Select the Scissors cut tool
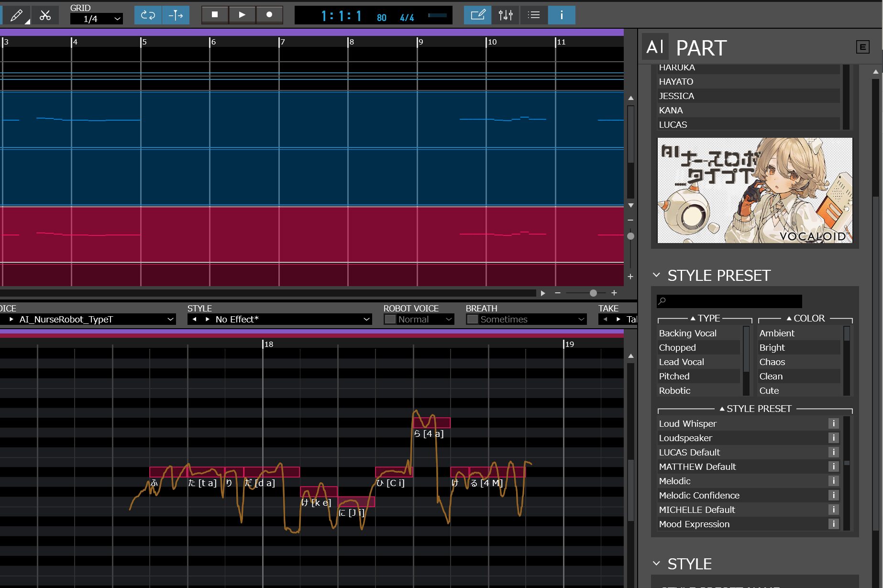This screenshot has width=883, height=588. pos(45,15)
